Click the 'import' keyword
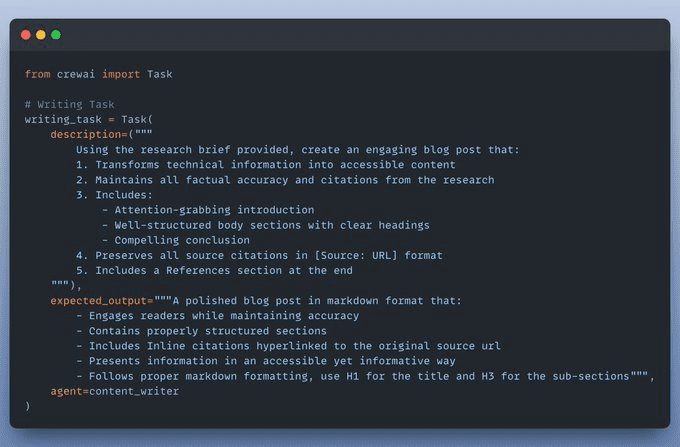This screenshot has height=447, width=680. pos(121,74)
